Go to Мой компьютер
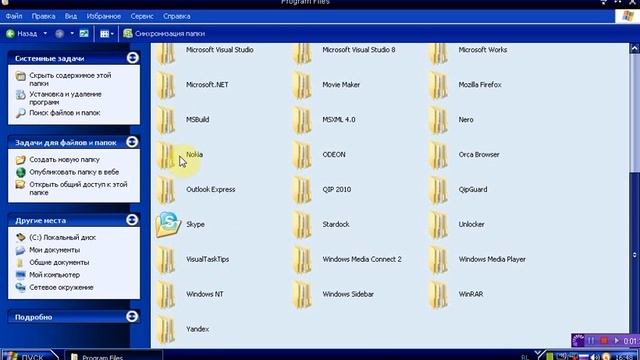 coord(54,275)
